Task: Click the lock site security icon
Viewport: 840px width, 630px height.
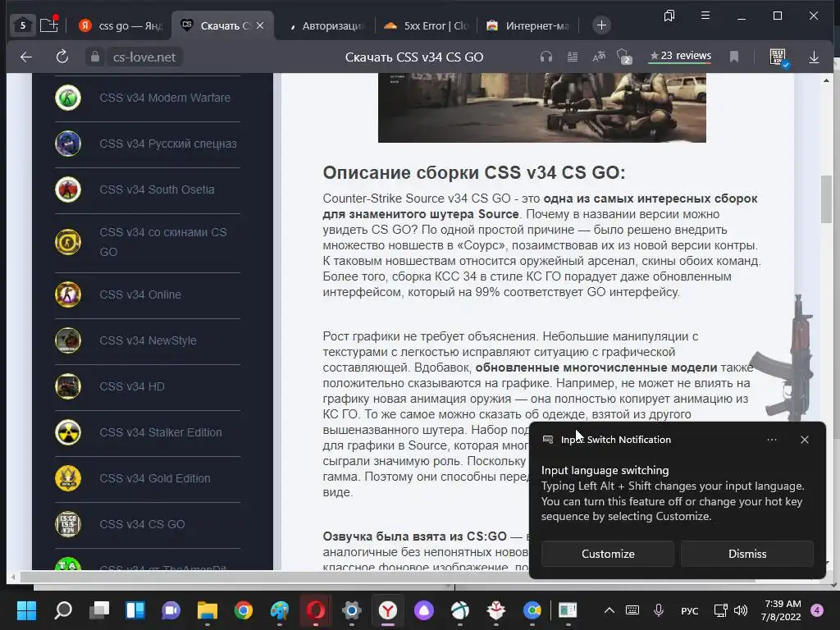Action: click(x=95, y=57)
